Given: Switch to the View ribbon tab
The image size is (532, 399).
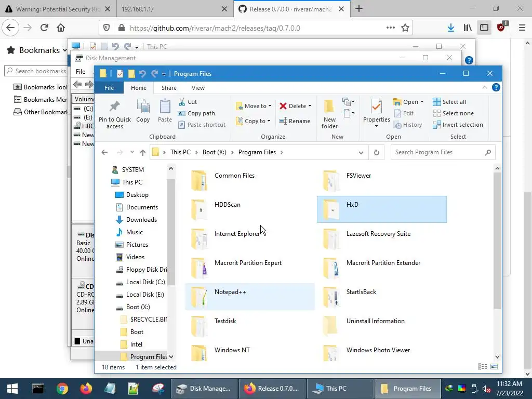Looking at the screenshot, I should (198, 87).
